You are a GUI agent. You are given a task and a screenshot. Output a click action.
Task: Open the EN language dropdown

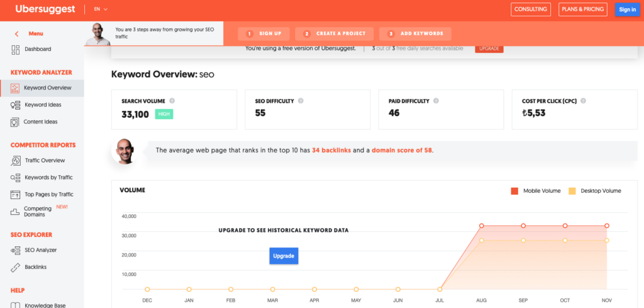[101, 9]
